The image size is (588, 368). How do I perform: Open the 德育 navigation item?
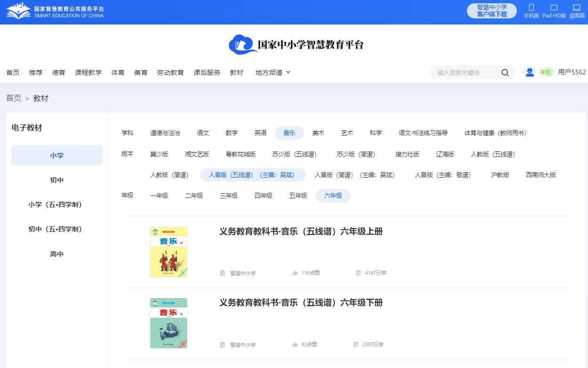tap(59, 73)
